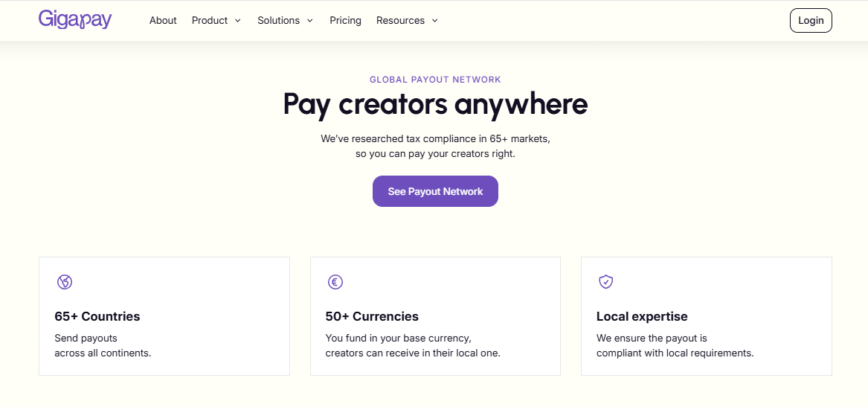Click the "GLOBAL PAYOUT NETWORK" label
This screenshot has height=407, width=868.
tap(435, 80)
